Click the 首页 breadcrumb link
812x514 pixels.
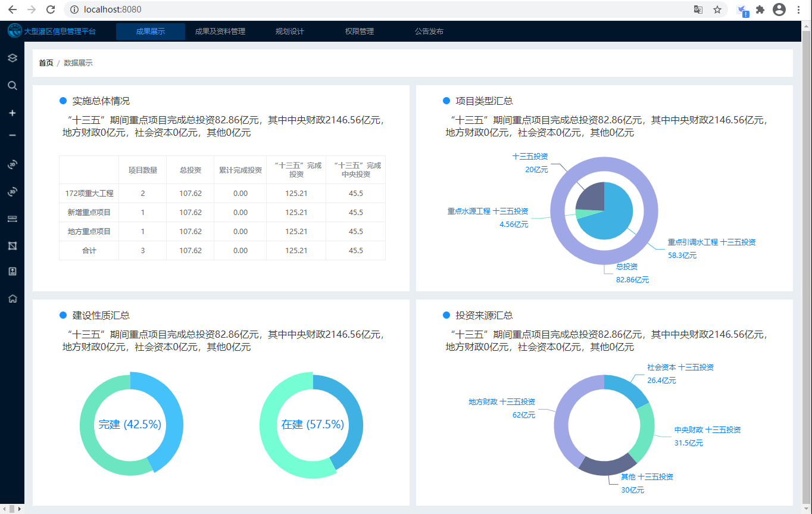(46, 63)
